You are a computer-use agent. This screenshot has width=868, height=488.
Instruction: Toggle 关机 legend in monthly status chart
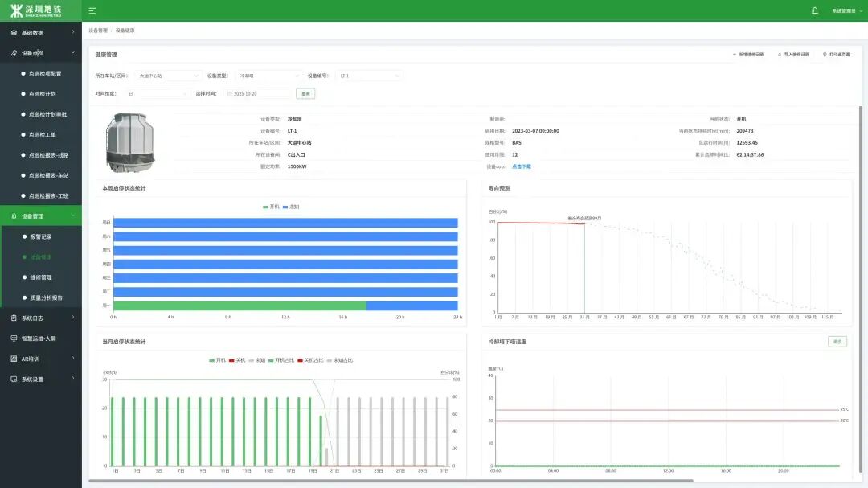(x=237, y=360)
